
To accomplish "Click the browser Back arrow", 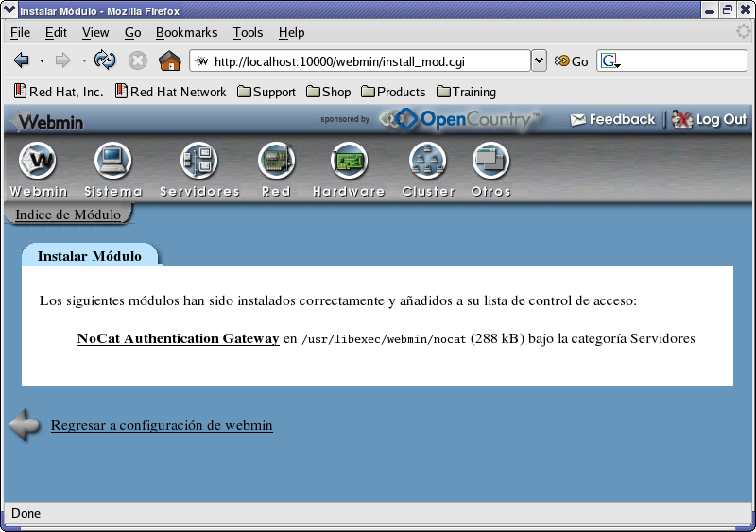I will click(22, 60).
